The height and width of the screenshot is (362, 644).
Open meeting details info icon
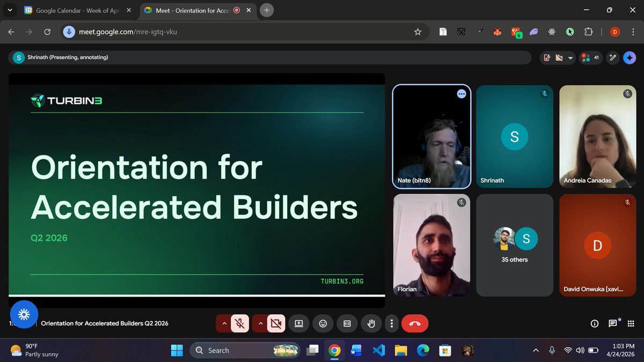[594, 323]
